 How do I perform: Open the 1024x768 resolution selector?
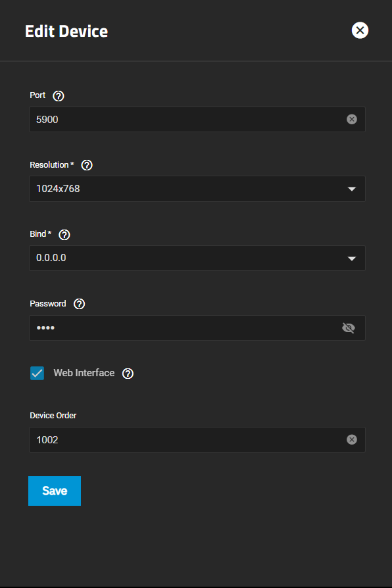click(x=197, y=189)
